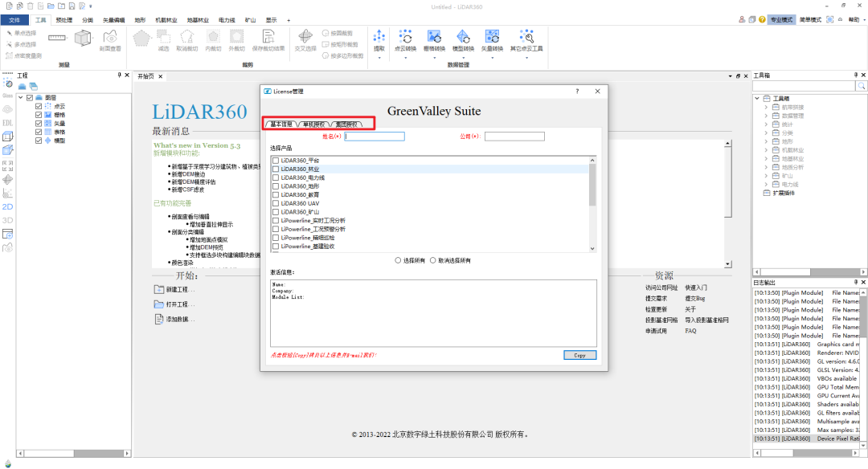
Task: Expand the 数据管理 toolbox node
Action: point(766,116)
